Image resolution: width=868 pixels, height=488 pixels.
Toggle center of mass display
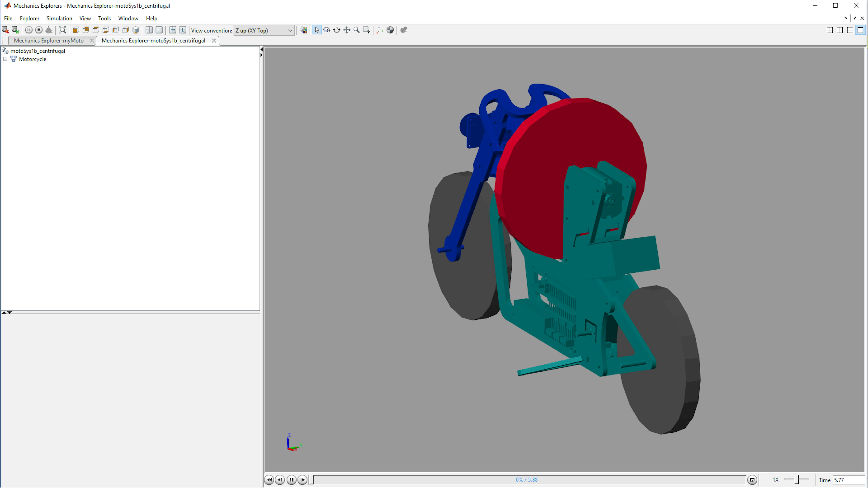coord(390,30)
